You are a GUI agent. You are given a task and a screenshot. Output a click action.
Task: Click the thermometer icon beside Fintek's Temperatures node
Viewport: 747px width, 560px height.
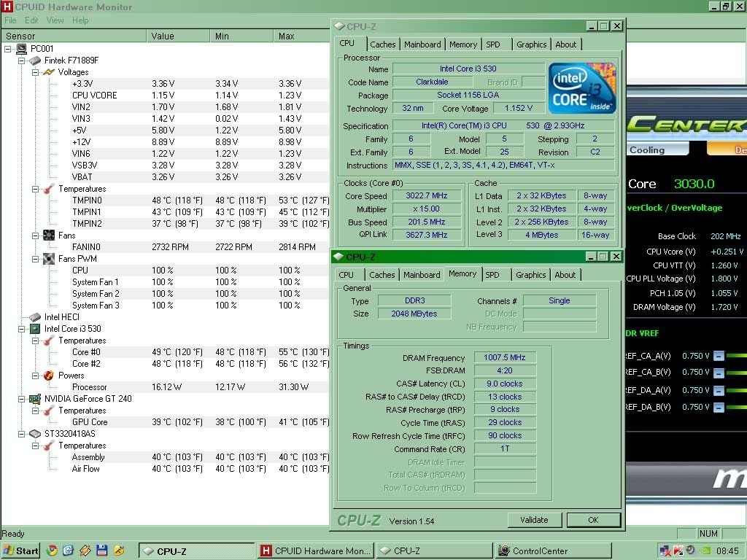click(49, 189)
